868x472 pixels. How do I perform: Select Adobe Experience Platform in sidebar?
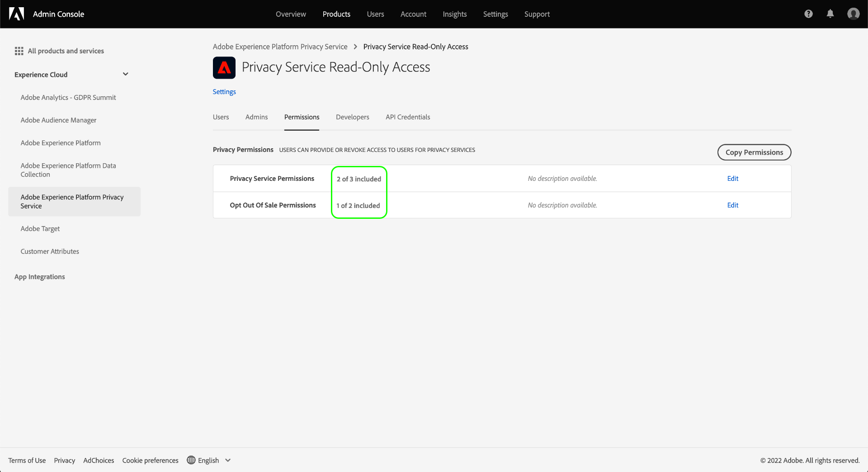pos(61,143)
